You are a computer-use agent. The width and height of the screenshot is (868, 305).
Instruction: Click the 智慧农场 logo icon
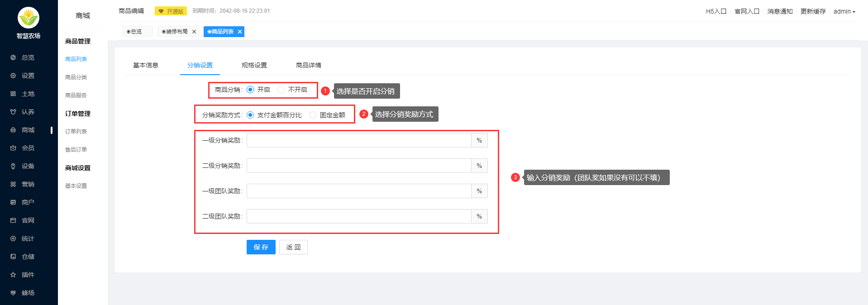point(29,18)
